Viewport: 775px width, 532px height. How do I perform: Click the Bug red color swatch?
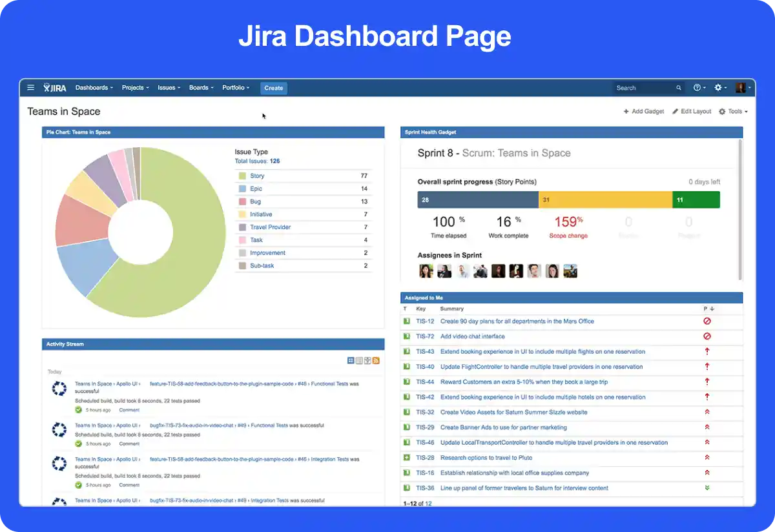tap(242, 201)
